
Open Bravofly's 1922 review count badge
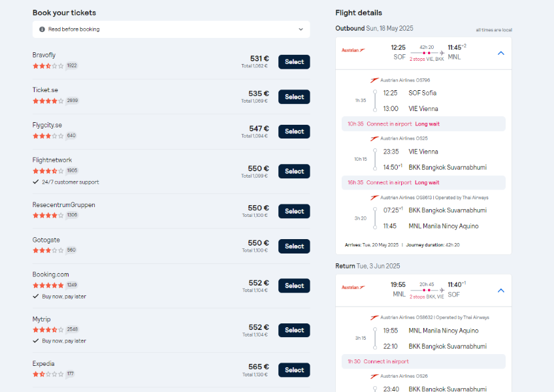point(72,66)
